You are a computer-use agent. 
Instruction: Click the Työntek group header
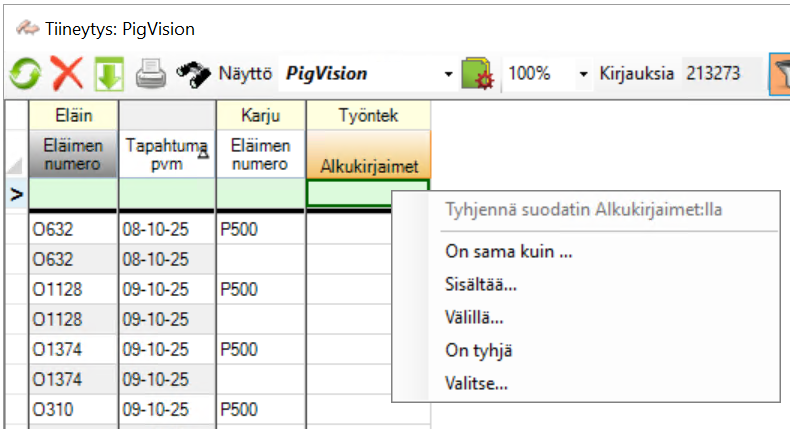[368, 115]
